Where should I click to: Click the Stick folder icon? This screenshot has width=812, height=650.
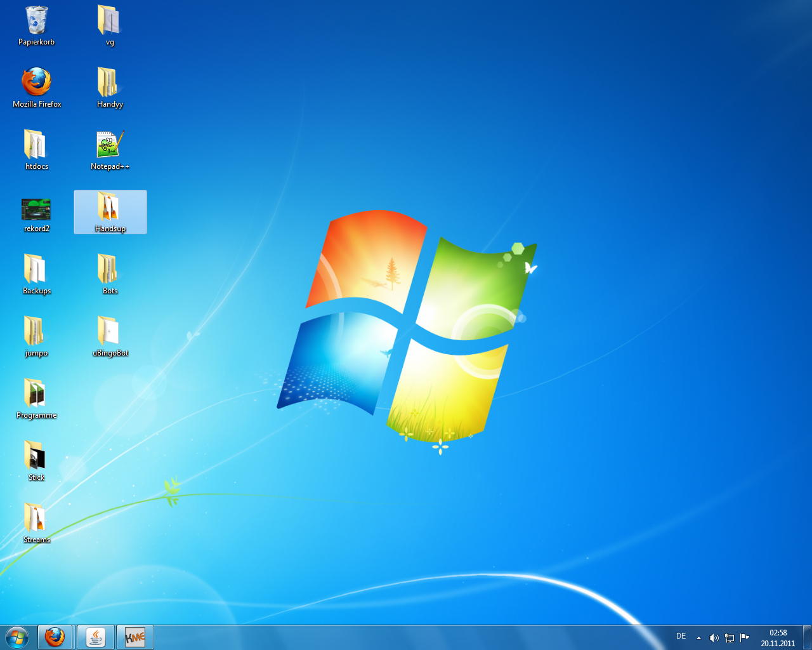point(36,456)
